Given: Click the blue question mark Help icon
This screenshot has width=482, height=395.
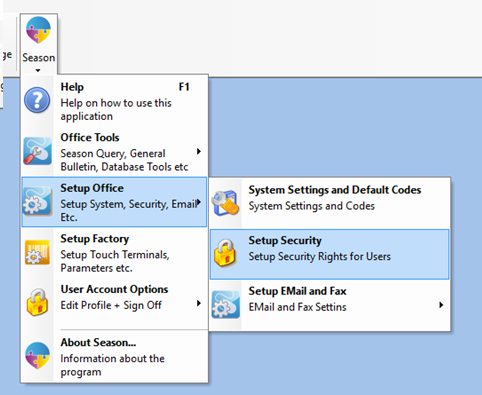Looking at the screenshot, I should (37, 100).
